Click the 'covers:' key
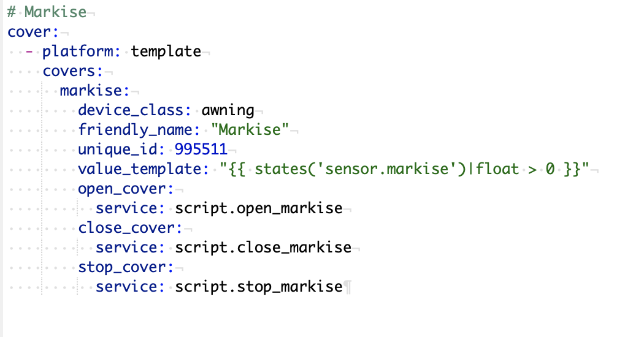The height and width of the screenshot is (337, 644). [x=73, y=71]
